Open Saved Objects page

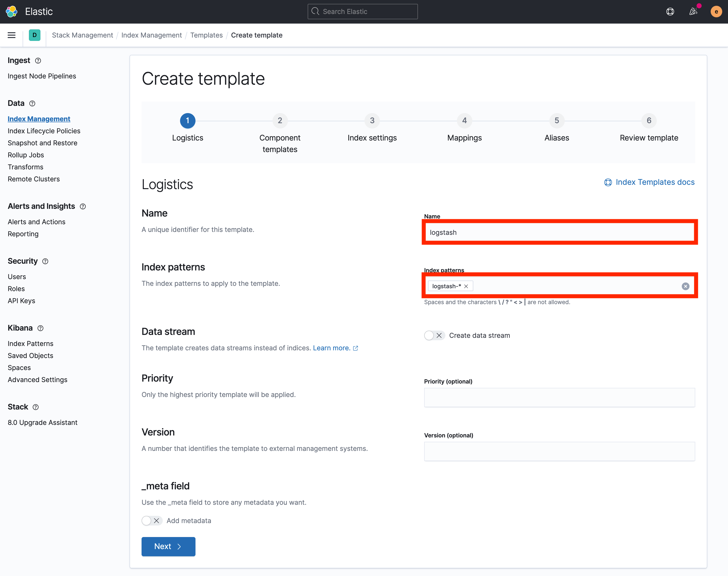[30, 356]
